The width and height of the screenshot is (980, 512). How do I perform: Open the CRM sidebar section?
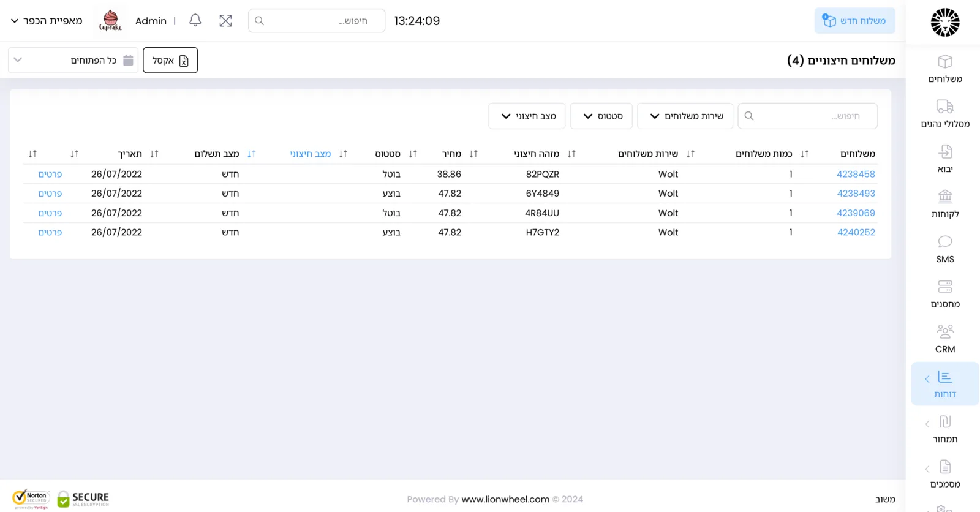pos(944,339)
